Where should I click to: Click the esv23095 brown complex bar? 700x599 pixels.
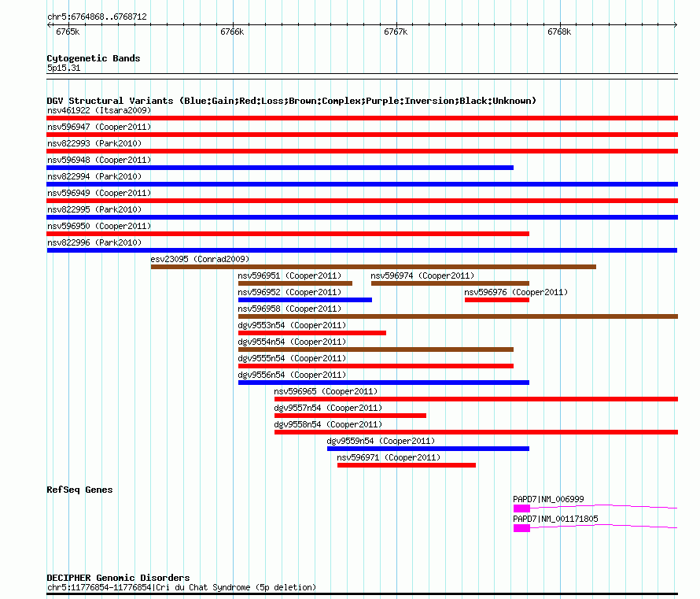click(374, 267)
